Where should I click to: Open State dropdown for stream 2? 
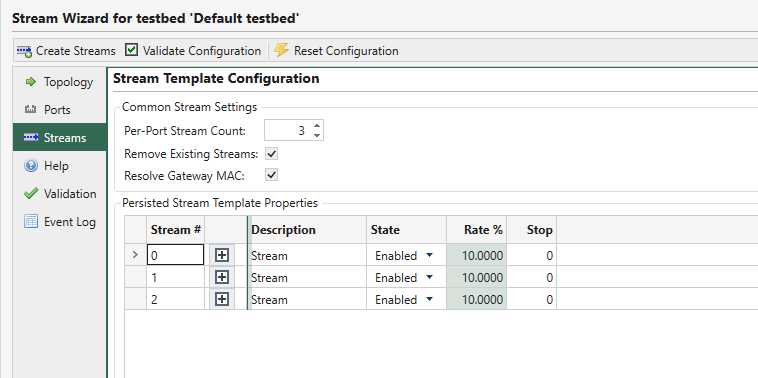tap(429, 300)
